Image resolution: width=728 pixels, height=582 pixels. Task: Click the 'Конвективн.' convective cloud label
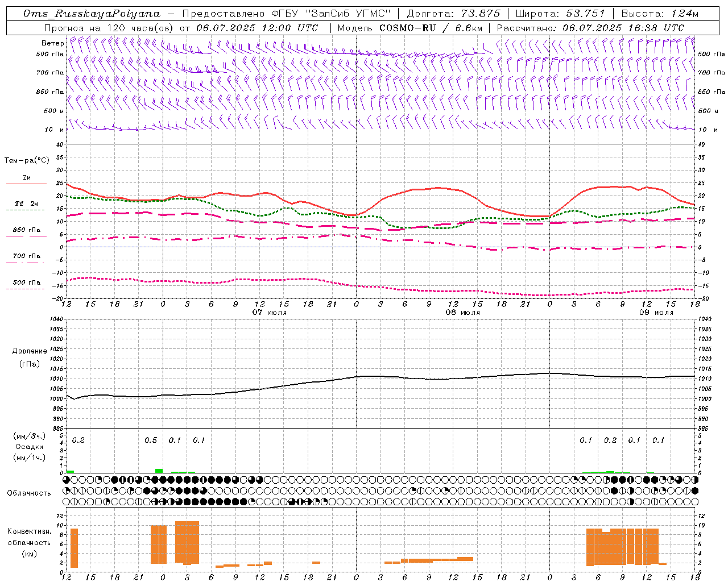click(29, 531)
